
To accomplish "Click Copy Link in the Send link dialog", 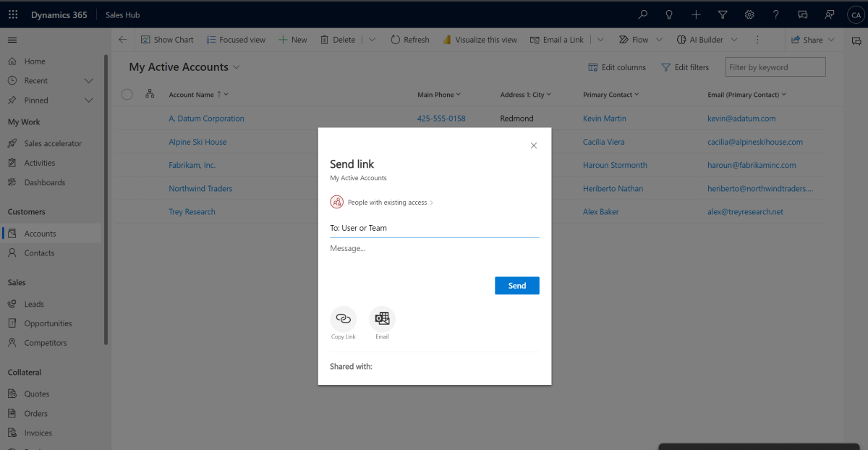I will tap(344, 320).
